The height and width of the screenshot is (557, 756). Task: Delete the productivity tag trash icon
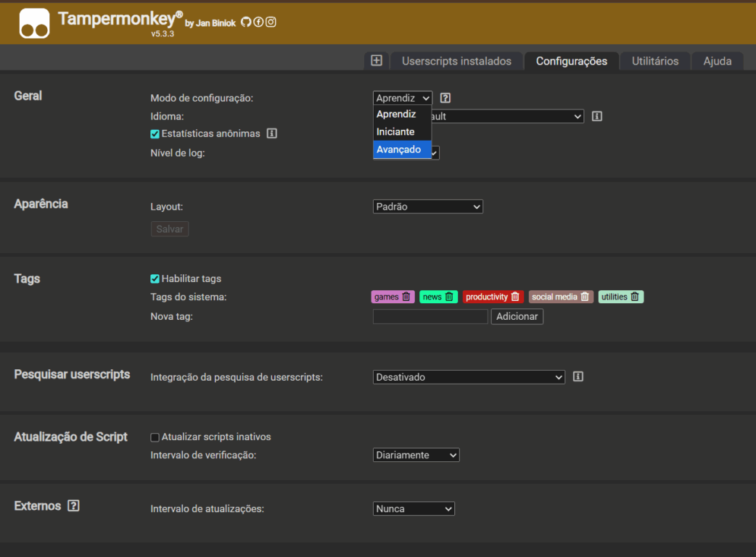click(515, 297)
